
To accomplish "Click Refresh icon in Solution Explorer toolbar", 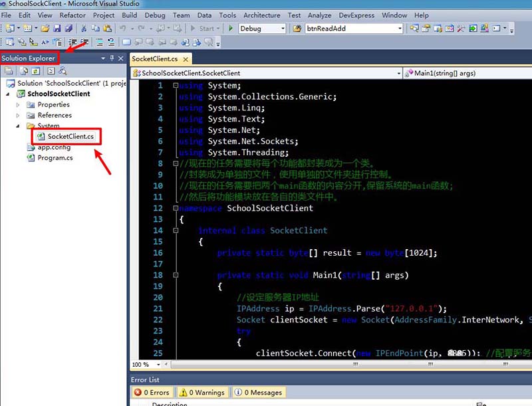I will tap(36, 70).
